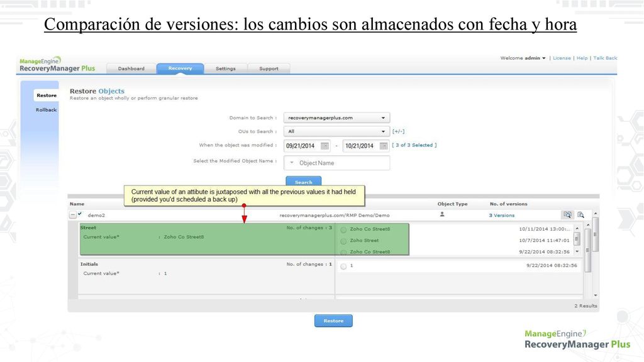Click the Restore button at bottom
This screenshot has width=644, height=362.
tap(333, 321)
